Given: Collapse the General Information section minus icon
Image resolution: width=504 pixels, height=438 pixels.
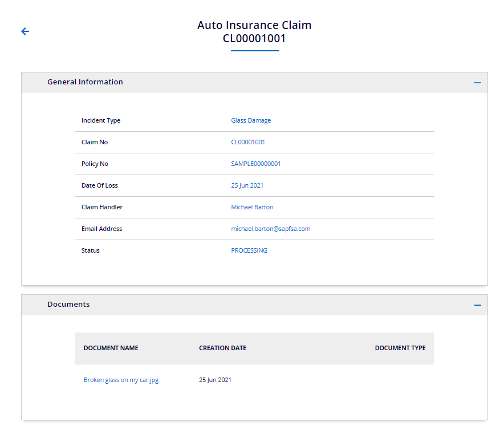Looking at the screenshot, I should [x=477, y=83].
